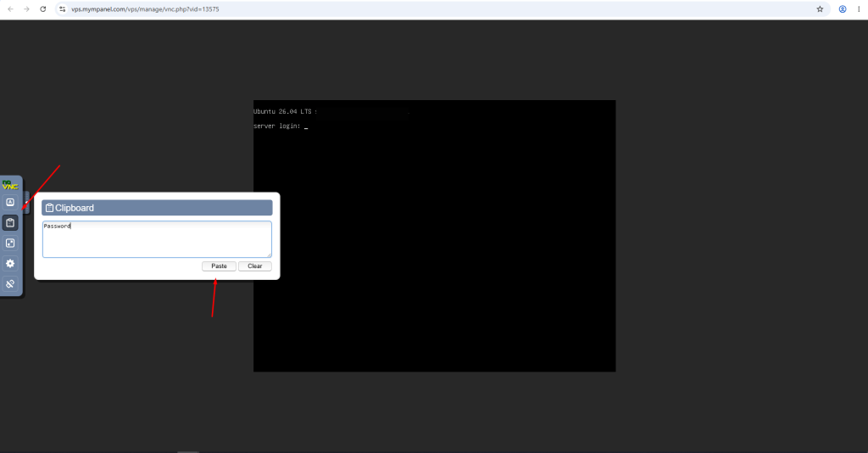This screenshot has width=868, height=453.
Task: Open noVNC settings gear
Action: coord(10,264)
